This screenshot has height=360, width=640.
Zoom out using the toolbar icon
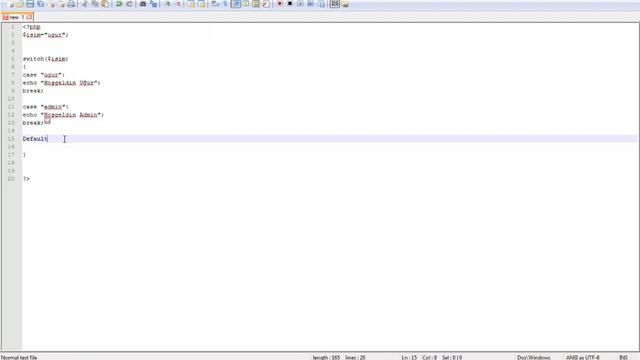coord(178,4)
